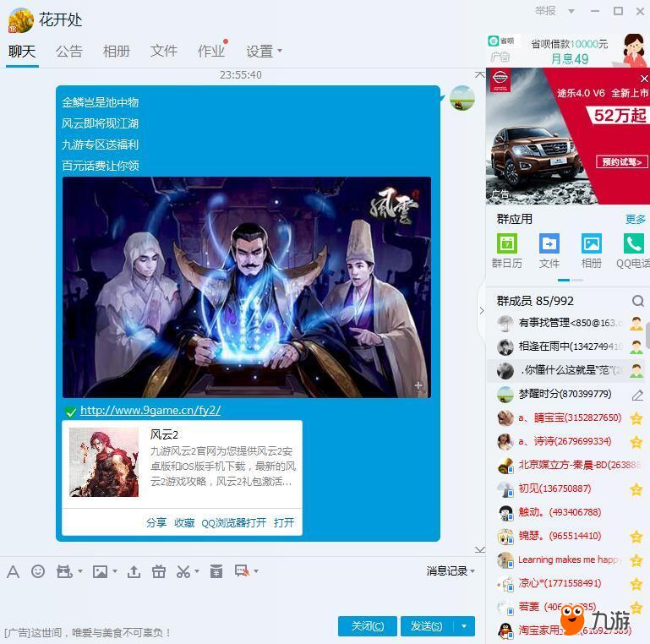The width and height of the screenshot is (650, 644).
Task: Open the emoji picker smiley icon
Action: (x=38, y=571)
